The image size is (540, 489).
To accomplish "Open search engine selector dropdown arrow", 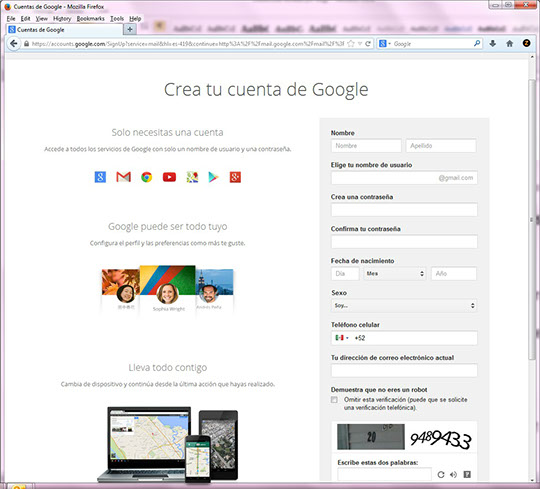I will click(390, 44).
